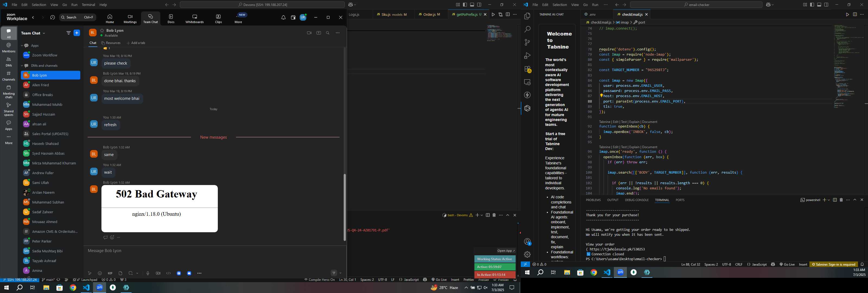Open Zoom Docs tab
The width and height of the screenshot is (868, 293).
click(x=171, y=18)
